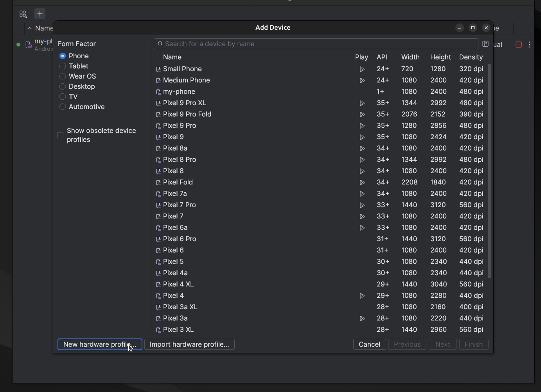Viewport: 541px width, 392px height.
Task: Select the Pixel 3a XL row
Action: click(320, 307)
